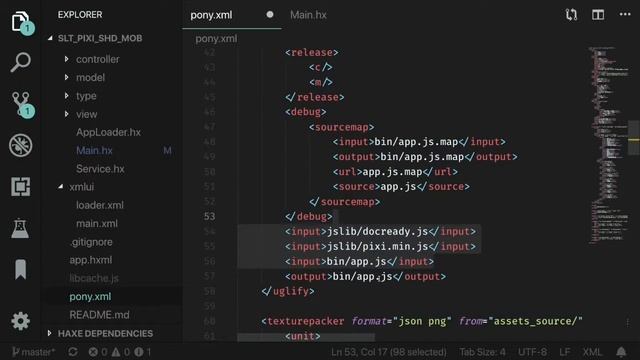Open loader.xml file
The image size is (640, 360).
tap(100, 205)
